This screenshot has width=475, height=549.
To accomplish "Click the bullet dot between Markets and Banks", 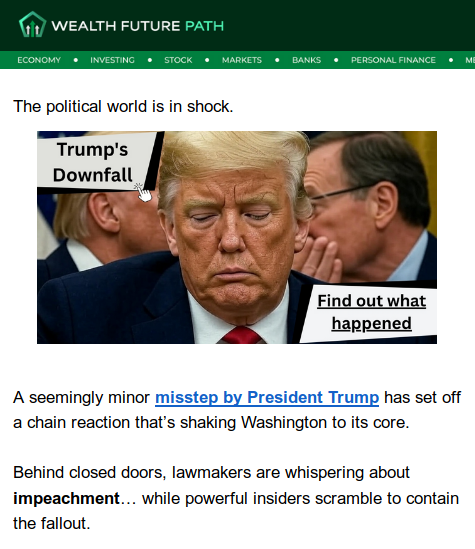I will point(277,60).
